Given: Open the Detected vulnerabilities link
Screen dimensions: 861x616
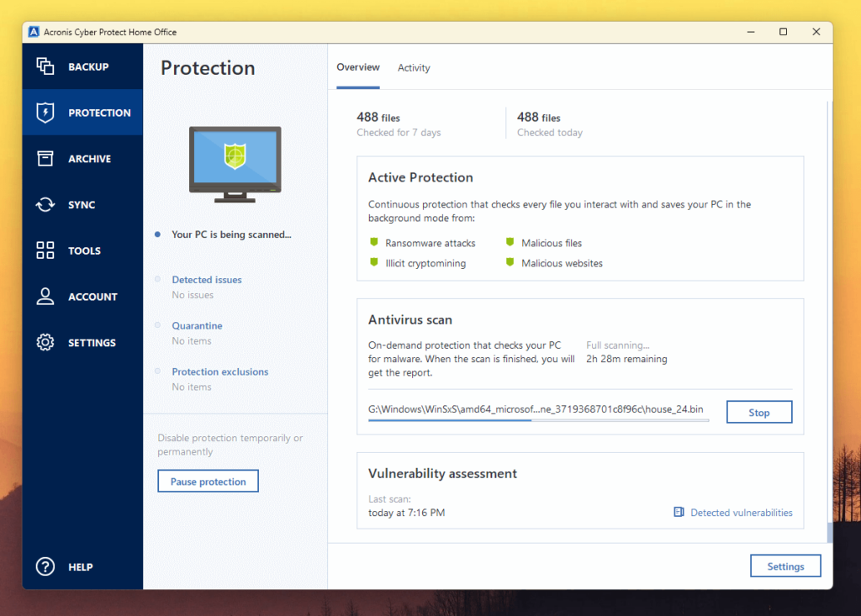Looking at the screenshot, I should [x=742, y=513].
